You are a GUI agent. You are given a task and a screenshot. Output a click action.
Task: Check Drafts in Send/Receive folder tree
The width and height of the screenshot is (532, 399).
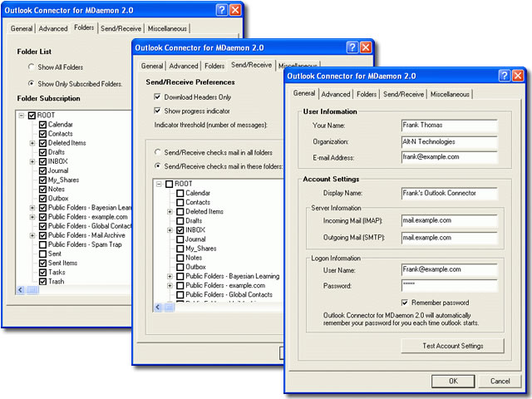click(x=180, y=221)
